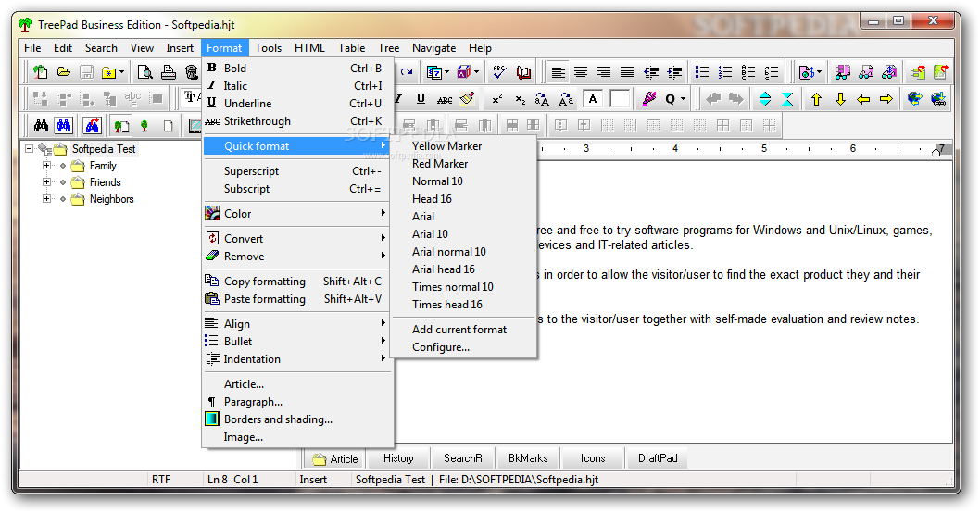This screenshot has height=513, width=980.
Task: Toggle right text alignment button
Action: 604,72
